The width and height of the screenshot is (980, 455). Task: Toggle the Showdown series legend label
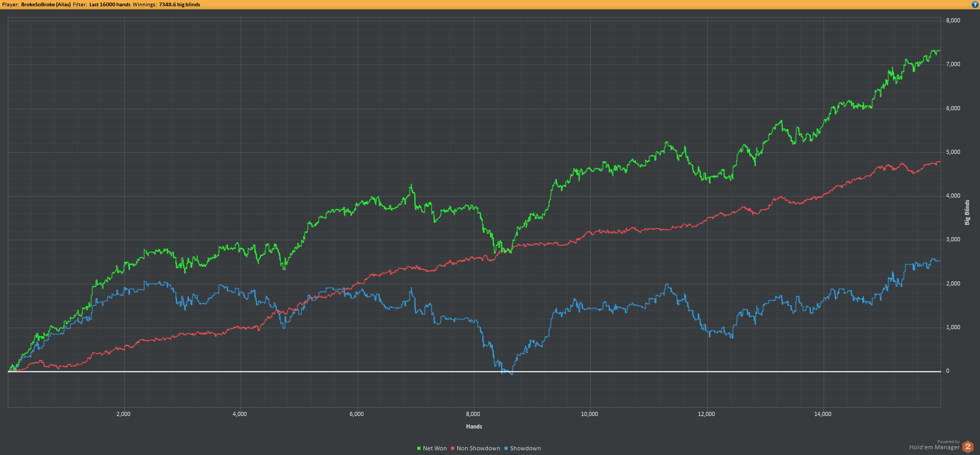coord(525,448)
